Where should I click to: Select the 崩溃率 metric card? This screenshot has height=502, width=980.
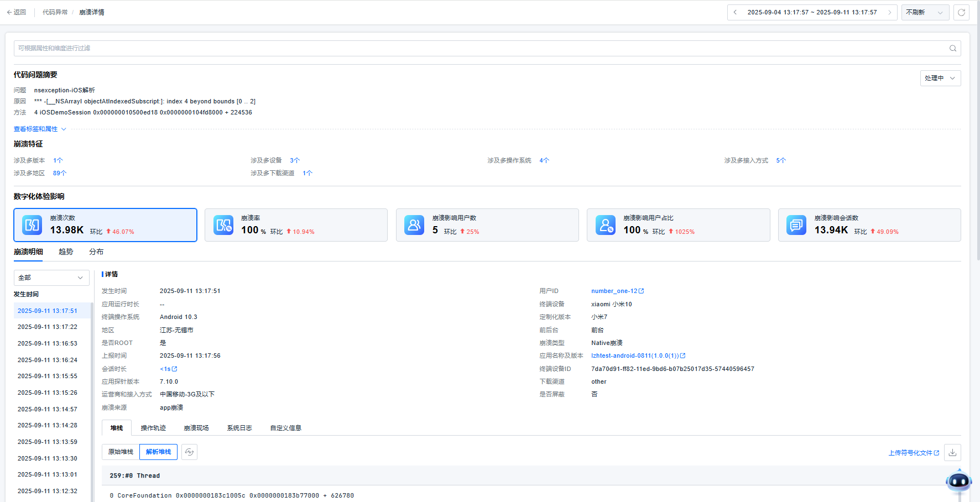pos(296,225)
